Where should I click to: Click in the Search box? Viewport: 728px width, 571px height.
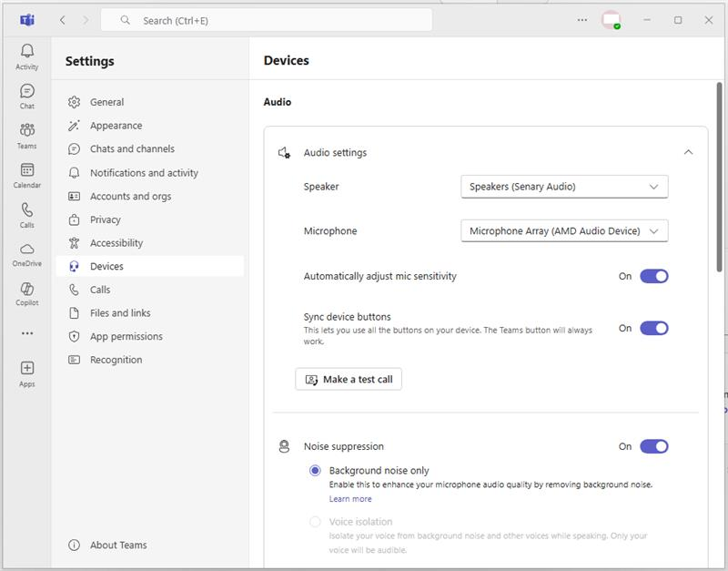point(273,20)
